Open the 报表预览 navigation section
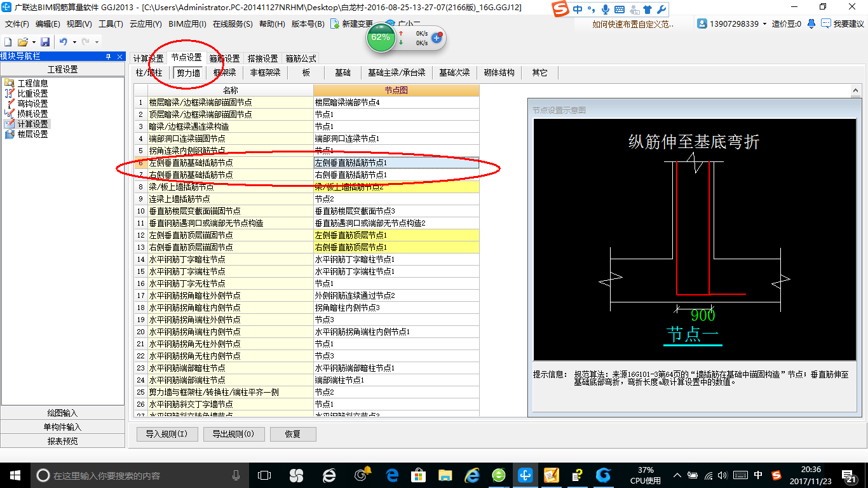The image size is (868, 488). click(x=62, y=441)
